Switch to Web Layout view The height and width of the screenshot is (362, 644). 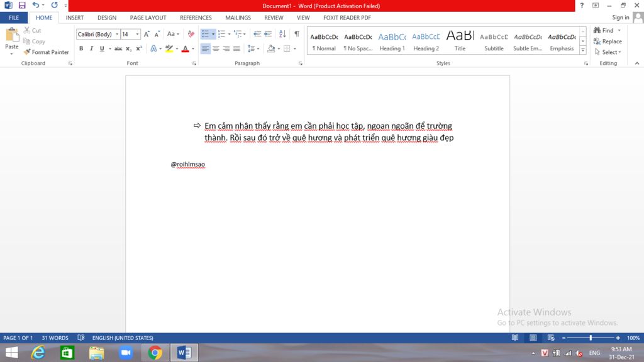click(551, 337)
